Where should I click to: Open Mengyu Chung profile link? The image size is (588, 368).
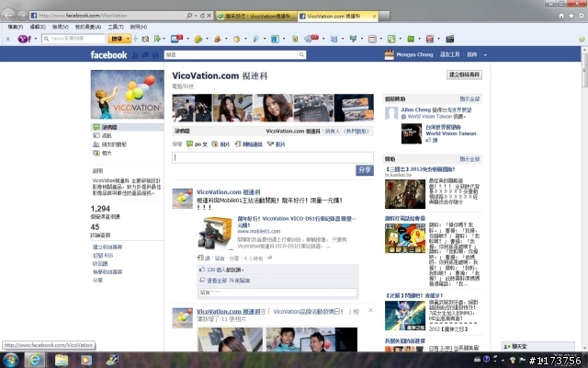click(414, 55)
